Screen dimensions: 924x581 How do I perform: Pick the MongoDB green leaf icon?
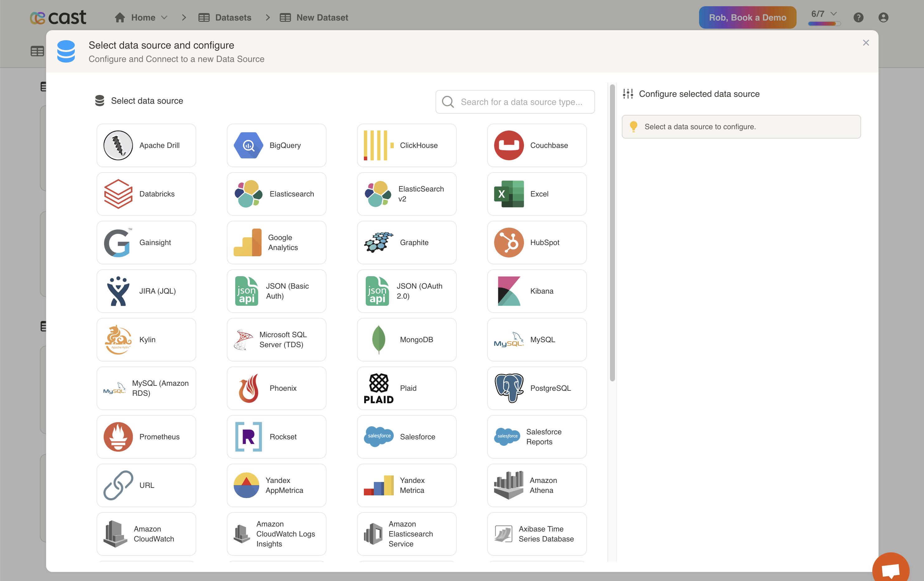point(378,340)
